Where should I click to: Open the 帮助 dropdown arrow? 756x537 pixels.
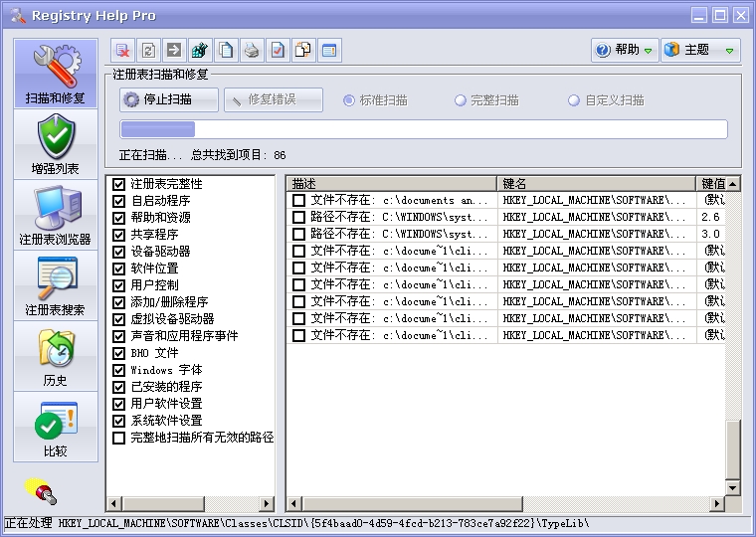point(648,51)
